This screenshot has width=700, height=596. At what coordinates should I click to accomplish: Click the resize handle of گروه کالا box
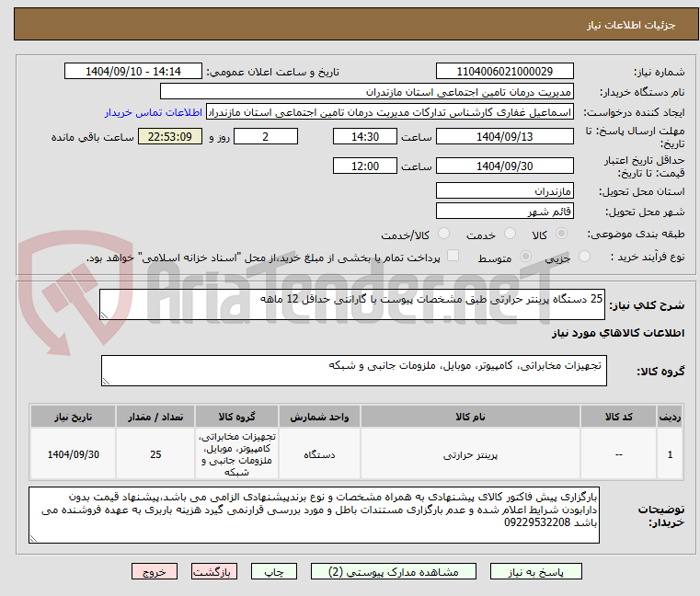coord(107,382)
